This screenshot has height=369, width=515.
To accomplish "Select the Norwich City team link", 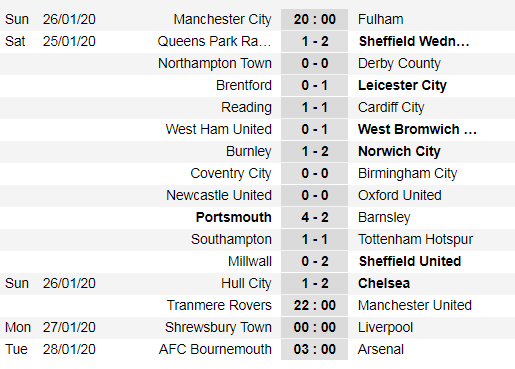I will click(x=399, y=151).
